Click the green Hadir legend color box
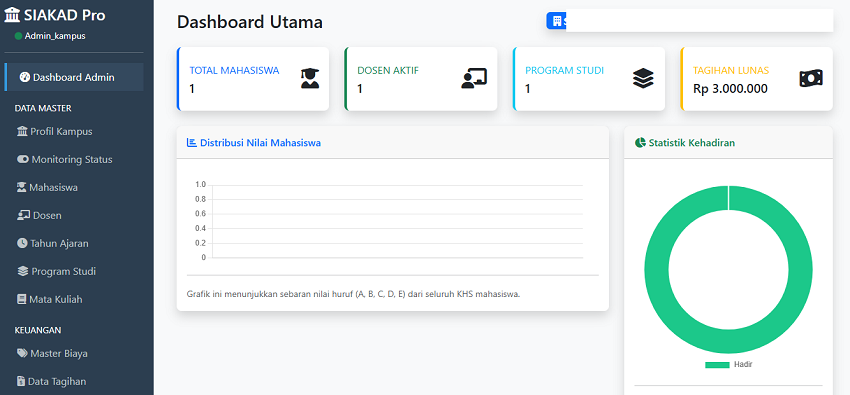This screenshot has width=850, height=395. 717,365
